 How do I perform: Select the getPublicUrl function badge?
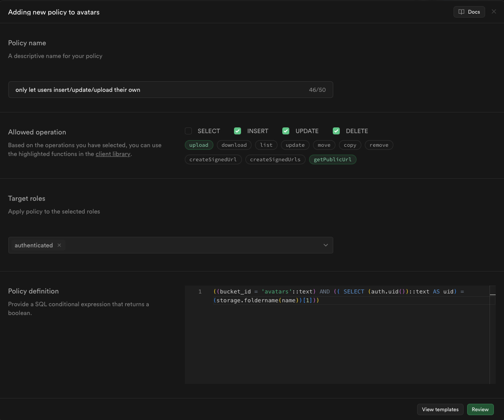(x=332, y=159)
